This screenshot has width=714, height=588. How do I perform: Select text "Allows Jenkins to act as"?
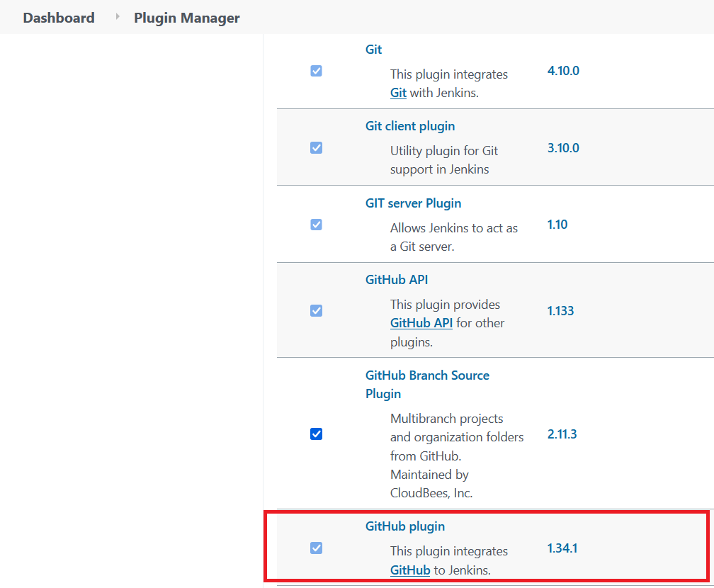pos(454,227)
